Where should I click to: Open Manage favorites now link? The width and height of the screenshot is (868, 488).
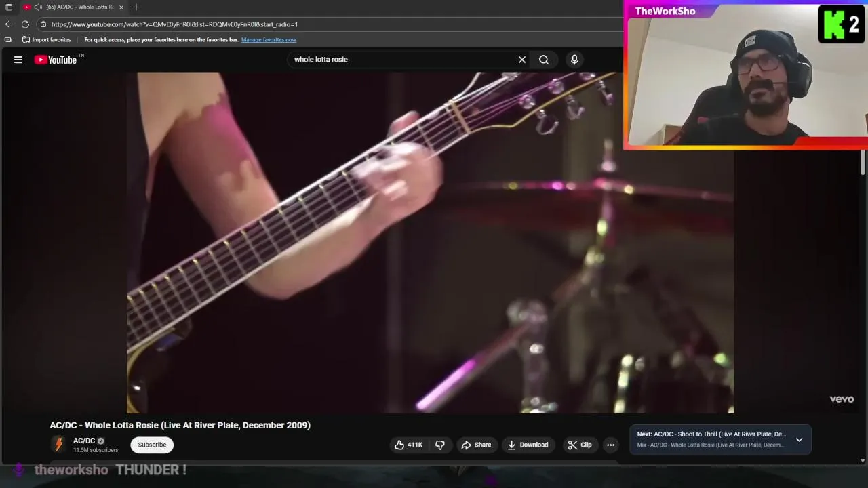point(269,40)
